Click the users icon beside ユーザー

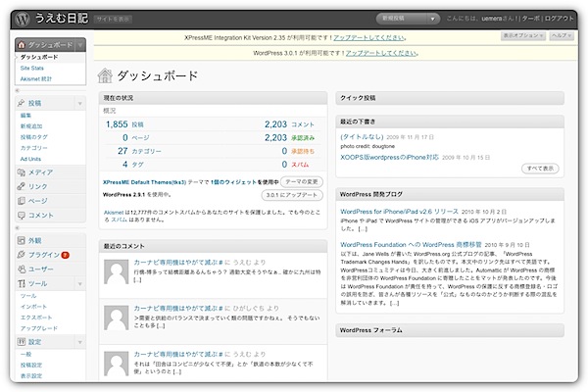pyautogui.click(x=22, y=269)
